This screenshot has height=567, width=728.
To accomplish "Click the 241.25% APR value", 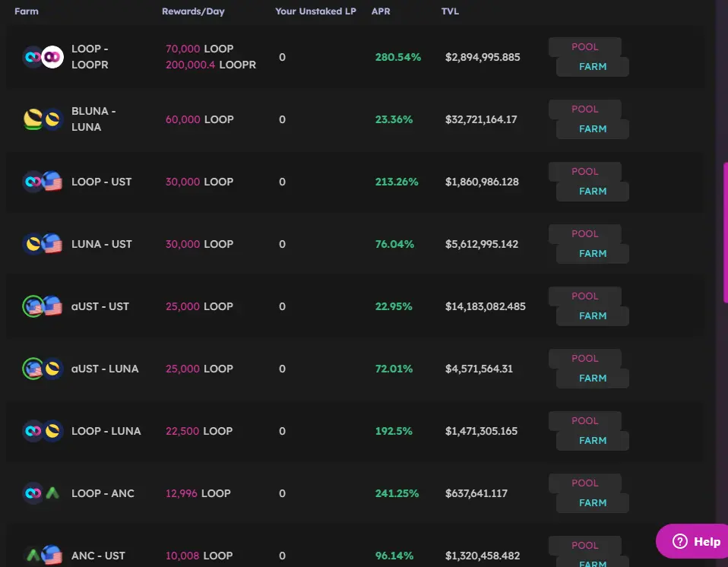I will click(397, 493).
